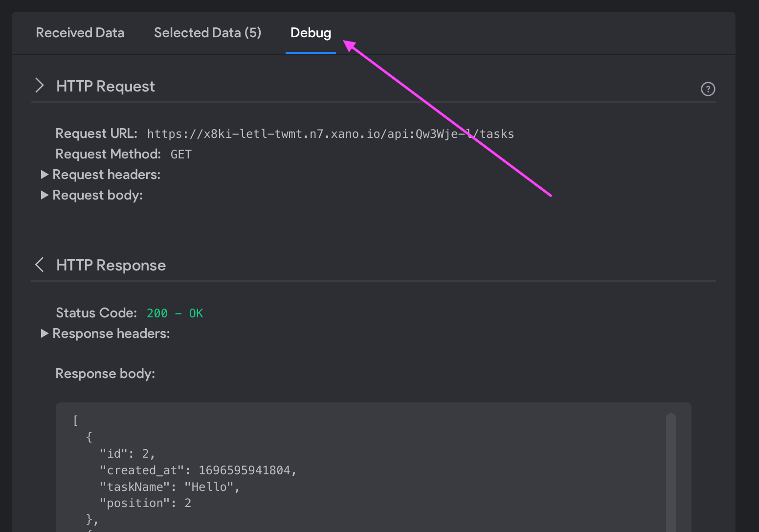759x532 pixels.
Task: Click the "id": 2 JSON line
Action: click(x=127, y=454)
